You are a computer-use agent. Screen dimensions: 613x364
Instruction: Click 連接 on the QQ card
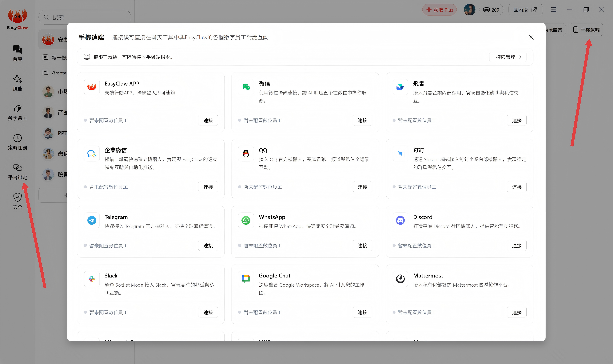click(x=362, y=187)
